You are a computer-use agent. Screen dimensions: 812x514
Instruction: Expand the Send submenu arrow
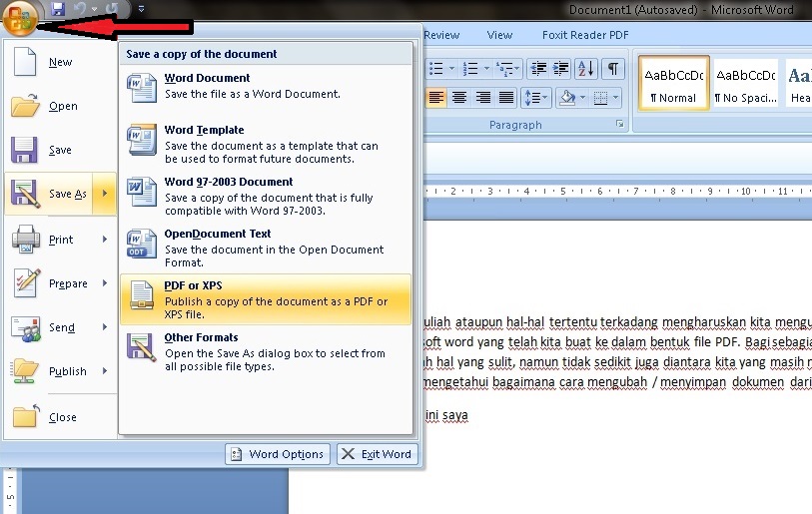pos(105,327)
